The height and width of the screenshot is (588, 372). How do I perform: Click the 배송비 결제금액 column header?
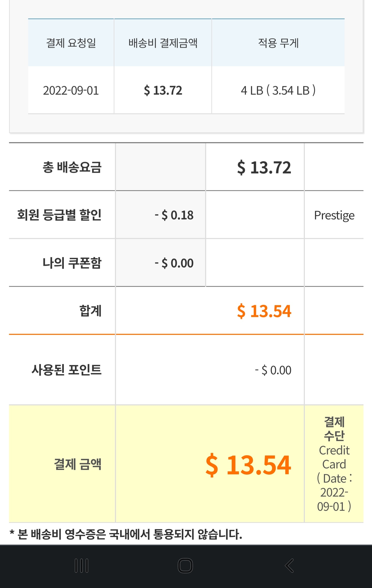pyautogui.click(x=163, y=43)
